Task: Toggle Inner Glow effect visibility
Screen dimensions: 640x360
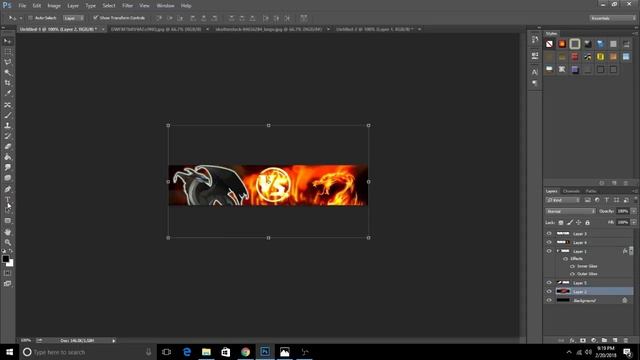Action: pos(572,266)
